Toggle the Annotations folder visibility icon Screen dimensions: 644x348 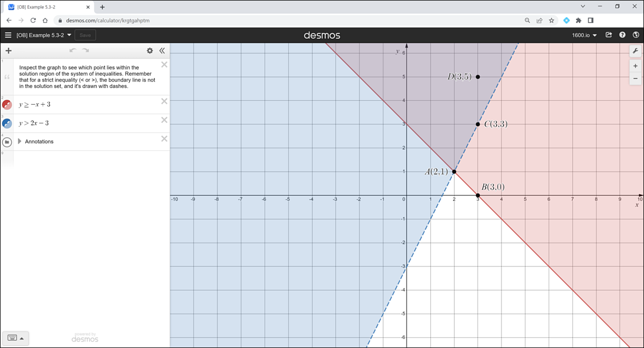7,142
